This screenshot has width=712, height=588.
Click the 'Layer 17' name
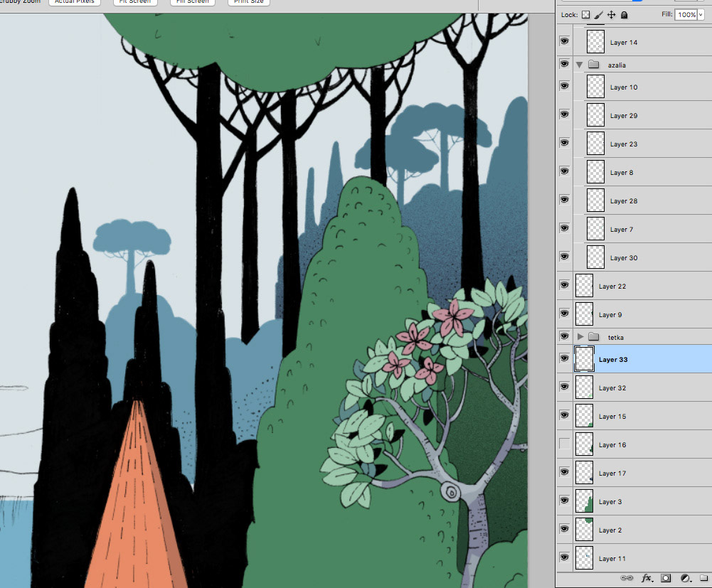coord(612,474)
